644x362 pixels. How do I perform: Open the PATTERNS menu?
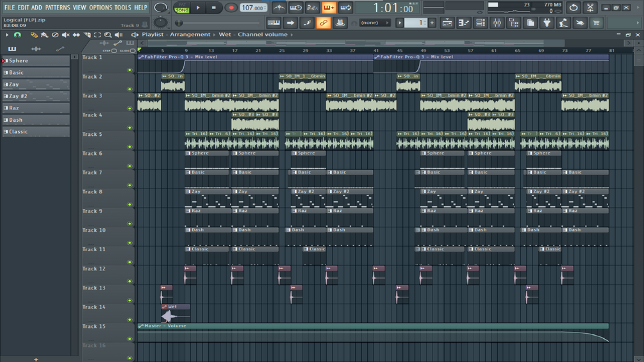click(58, 8)
